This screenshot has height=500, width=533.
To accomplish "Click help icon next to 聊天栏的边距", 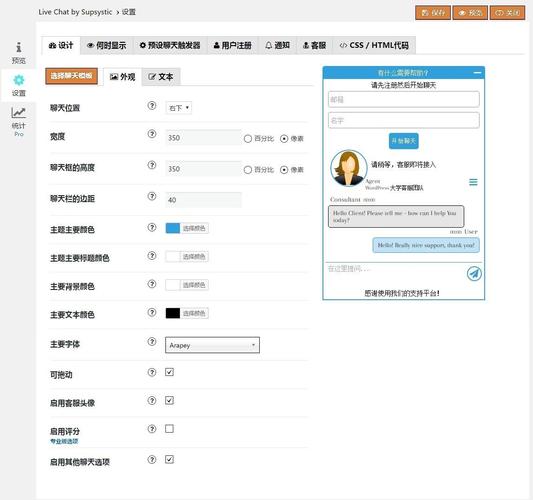I will [x=152, y=196].
